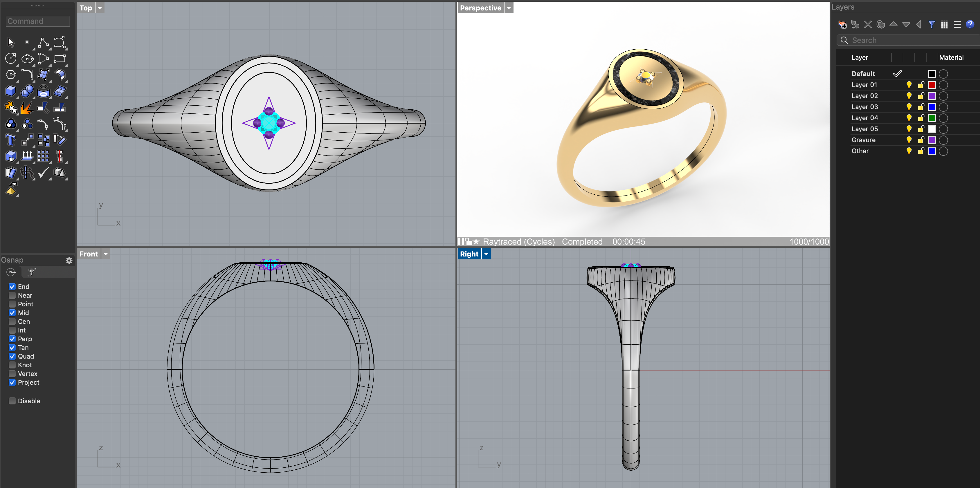Click the Material column header
The image size is (980, 488).
tap(951, 58)
